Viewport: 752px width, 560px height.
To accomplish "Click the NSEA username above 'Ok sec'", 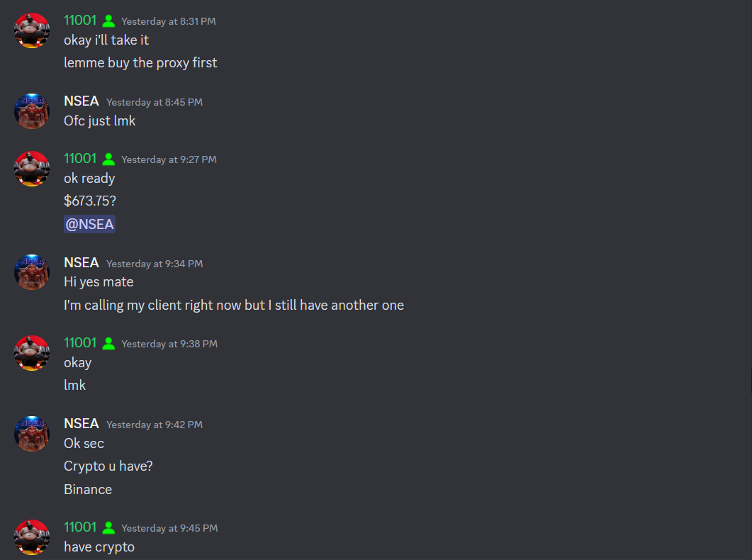I will coord(81,424).
